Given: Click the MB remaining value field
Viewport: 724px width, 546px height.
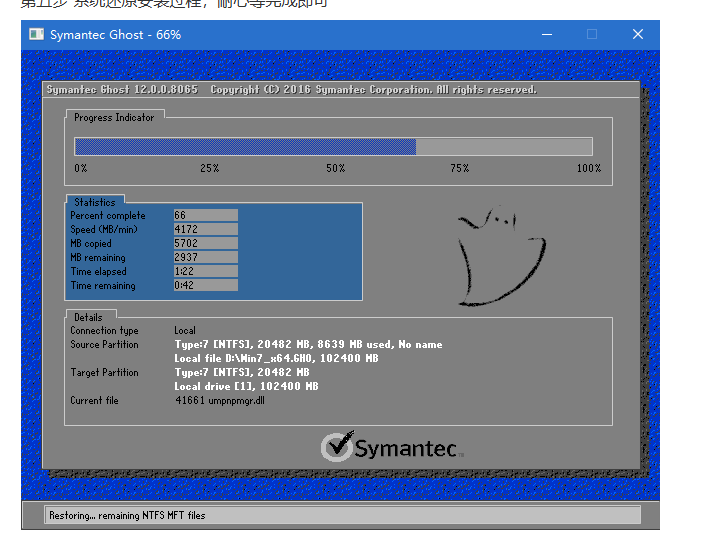Looking at the screenshot, I should (205, 257).
